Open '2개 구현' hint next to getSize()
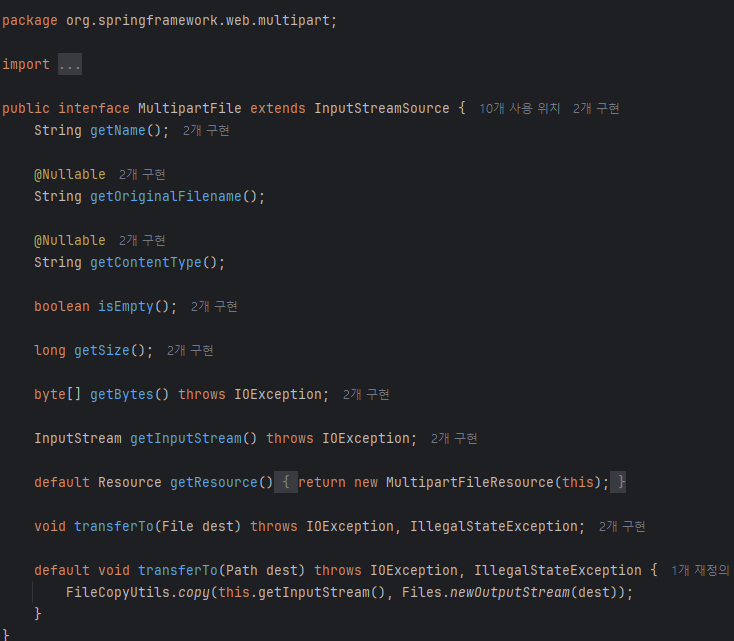Image resolution: width=734 pixels, height=641 pixels. [190, 351]
